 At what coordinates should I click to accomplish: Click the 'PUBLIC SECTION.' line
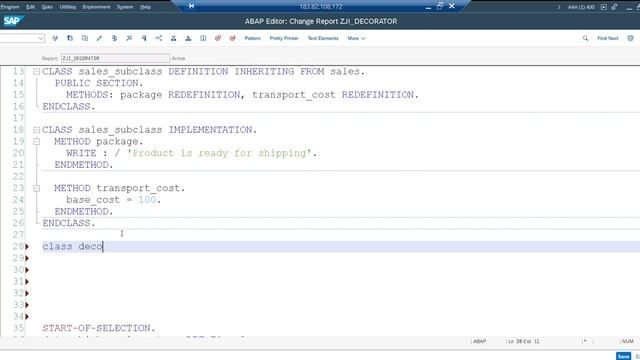click(x=99, y=83)
